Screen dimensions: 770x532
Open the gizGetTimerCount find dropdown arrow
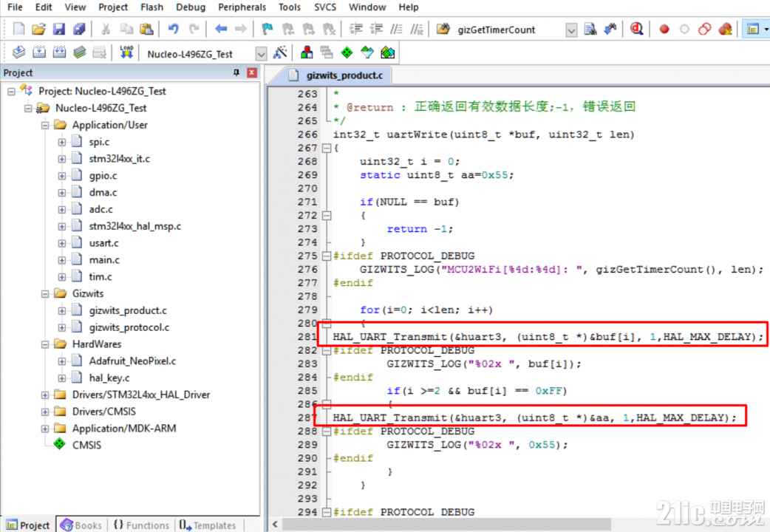(x=571, y=30)
